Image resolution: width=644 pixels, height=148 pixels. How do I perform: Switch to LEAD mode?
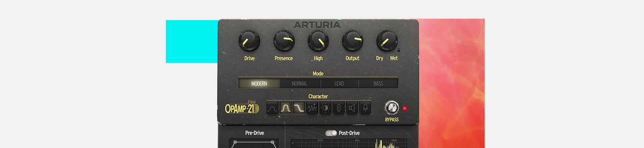(339, 83)
